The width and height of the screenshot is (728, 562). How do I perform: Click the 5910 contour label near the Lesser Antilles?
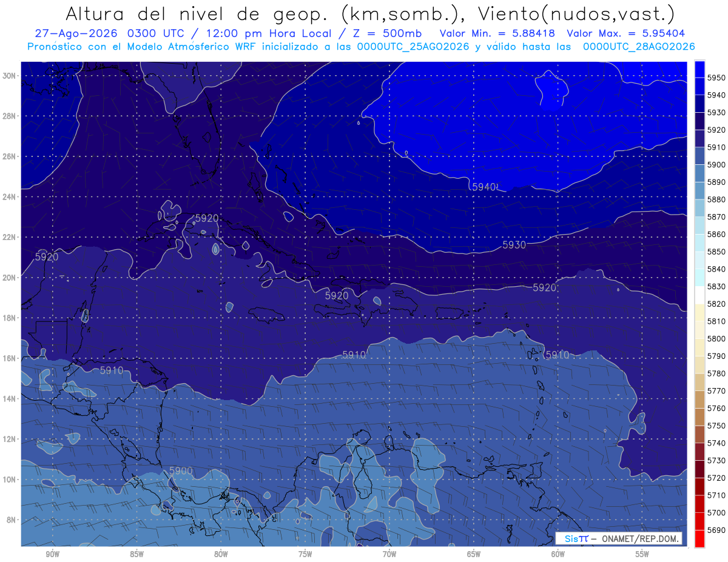coord(558,355)
